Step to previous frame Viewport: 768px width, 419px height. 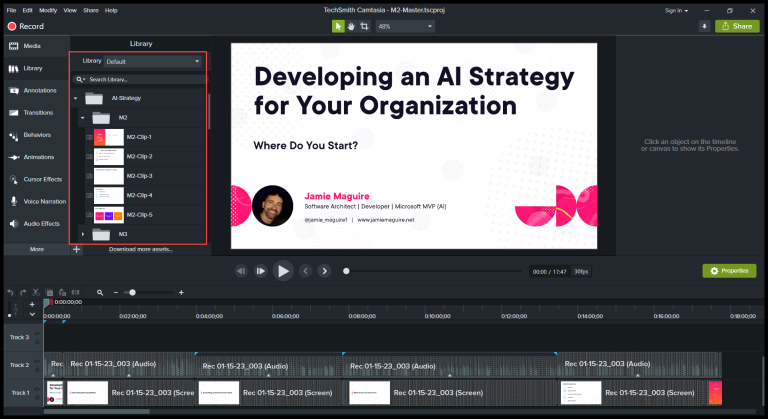(241, 271)
